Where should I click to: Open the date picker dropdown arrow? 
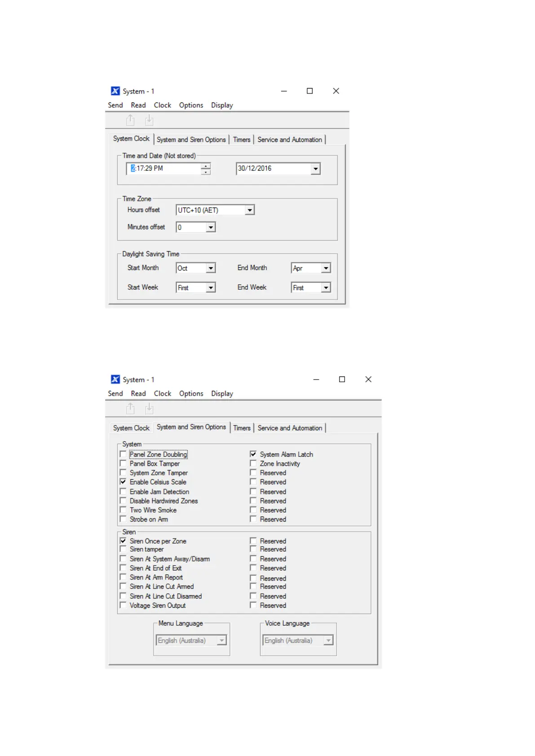(315, 169)
